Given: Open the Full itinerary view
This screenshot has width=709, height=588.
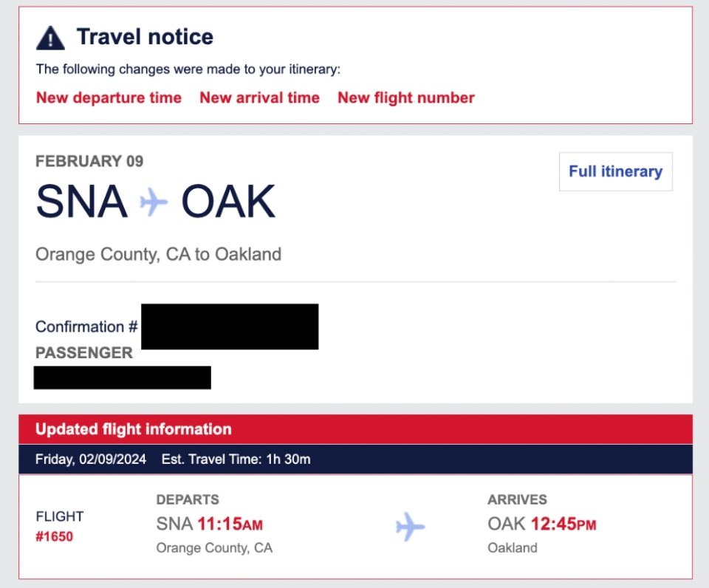Looking at the screenshot, I should pyautogui.click(x=615, y=171).
